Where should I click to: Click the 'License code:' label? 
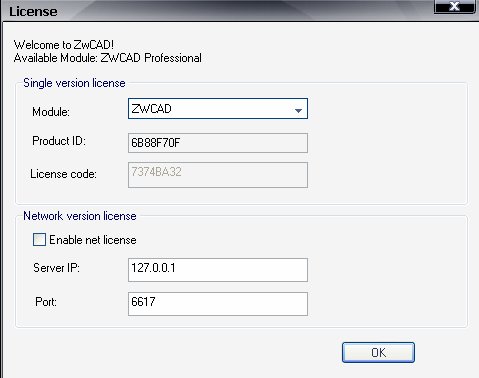(x=63, y=174)
